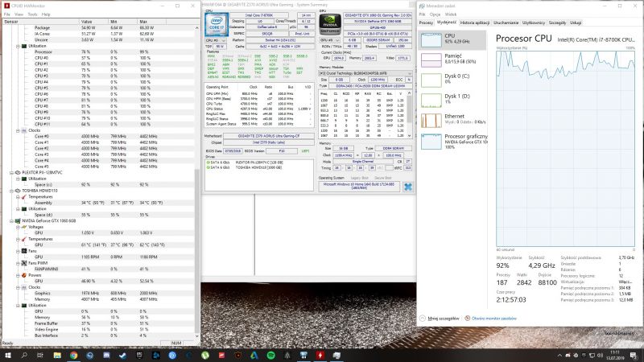
Task: Open the Otwórz monitor zasobów link
Action: (494, 319)
